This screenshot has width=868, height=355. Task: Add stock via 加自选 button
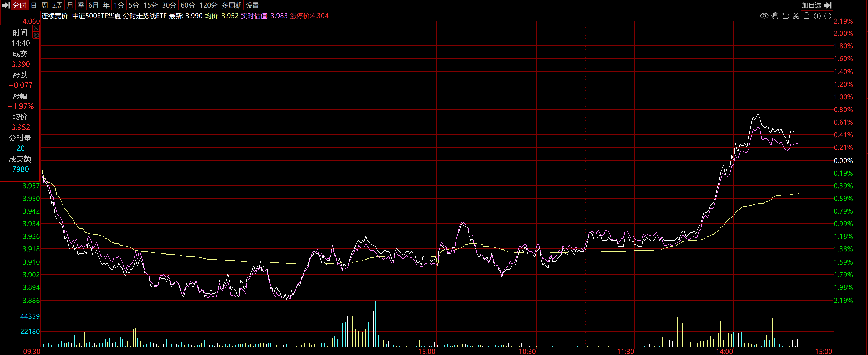(811, 5)
